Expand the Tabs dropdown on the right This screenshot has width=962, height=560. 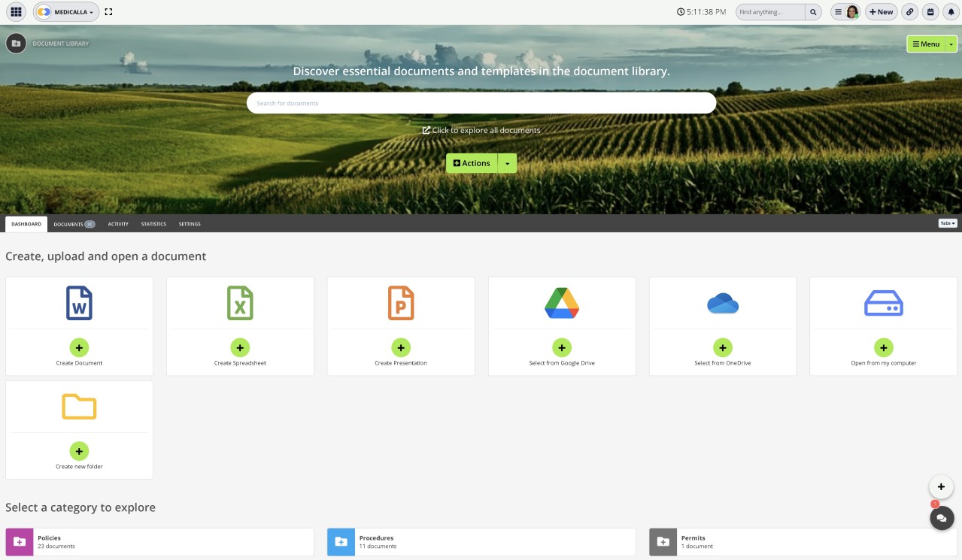tap(947, 222)
